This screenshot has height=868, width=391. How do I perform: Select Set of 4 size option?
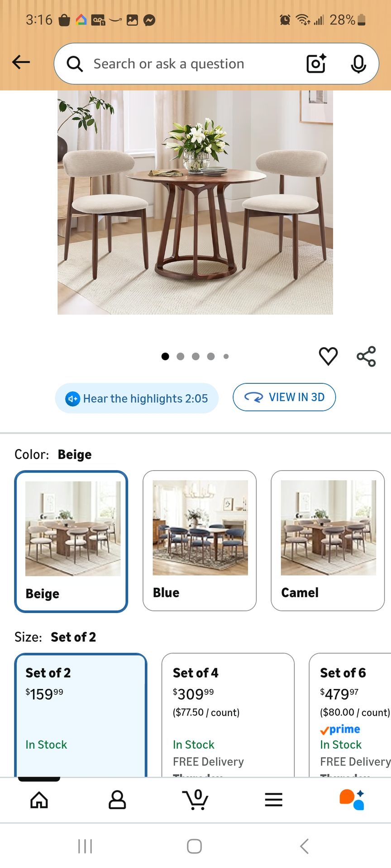click(228, 715)
